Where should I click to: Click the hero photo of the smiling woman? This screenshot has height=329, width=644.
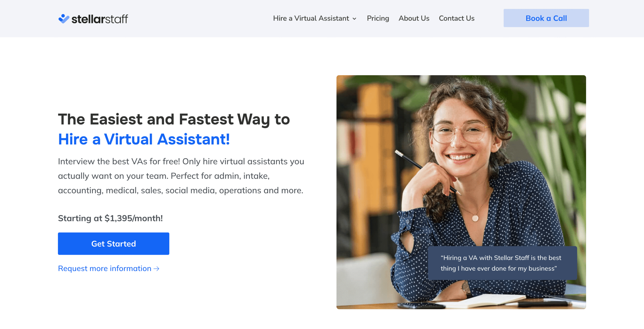(461, 192)
